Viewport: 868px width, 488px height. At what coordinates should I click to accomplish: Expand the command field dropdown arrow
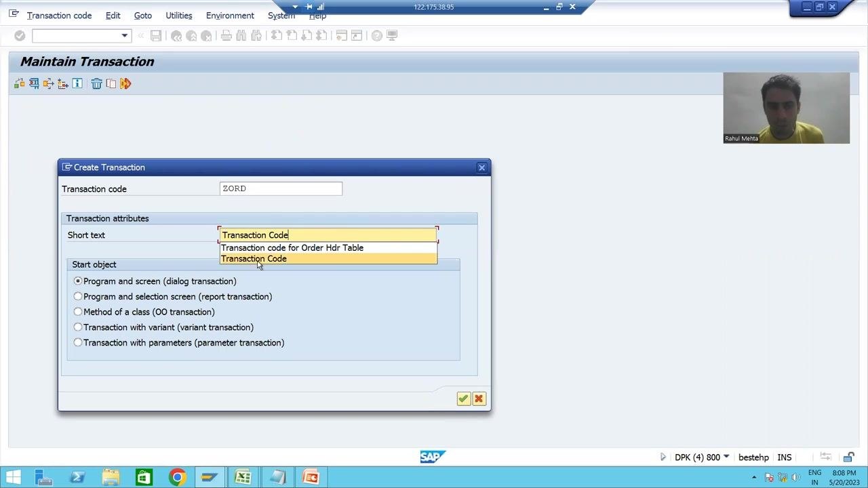[x=124, y=35]
